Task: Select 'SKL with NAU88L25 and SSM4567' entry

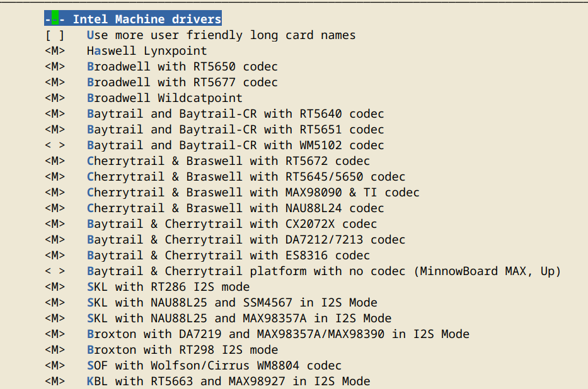Action: click(232, 303)
